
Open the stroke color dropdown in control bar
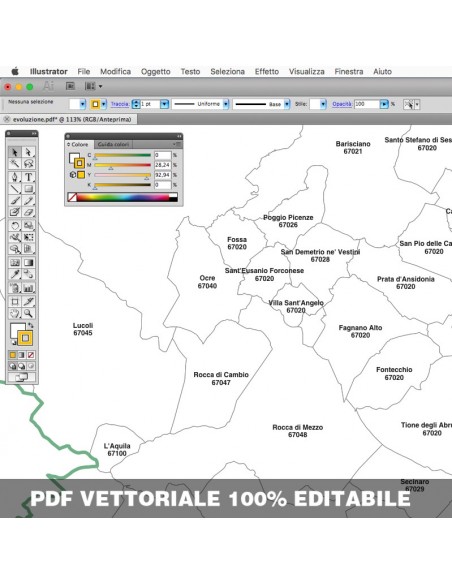click(x=104, y=104)
